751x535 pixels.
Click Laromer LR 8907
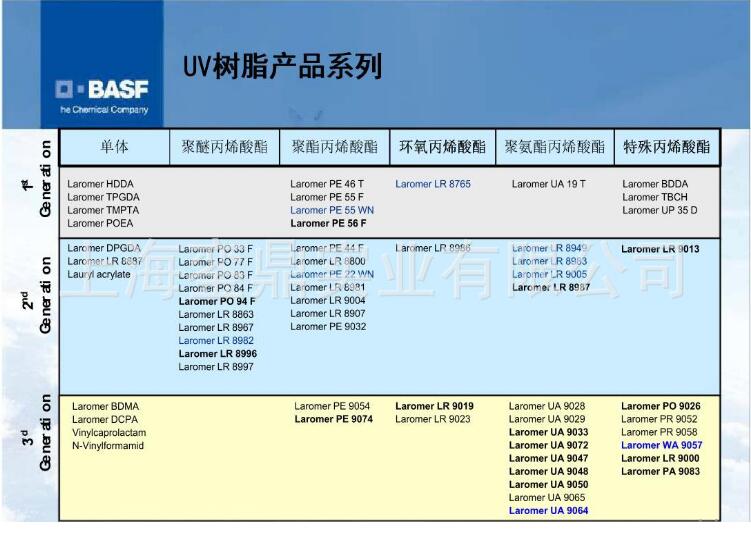pyautogui.click(x=328, y=314)
